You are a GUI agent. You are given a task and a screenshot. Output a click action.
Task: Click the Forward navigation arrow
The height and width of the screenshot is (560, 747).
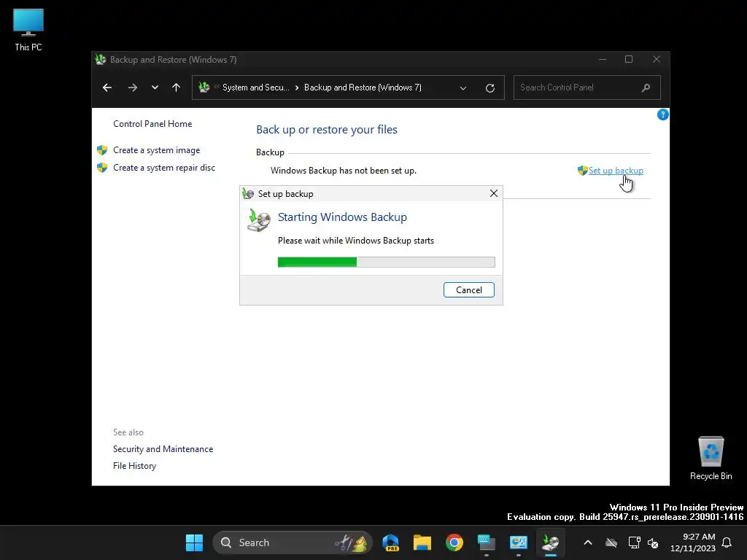(x=133, y=87)
